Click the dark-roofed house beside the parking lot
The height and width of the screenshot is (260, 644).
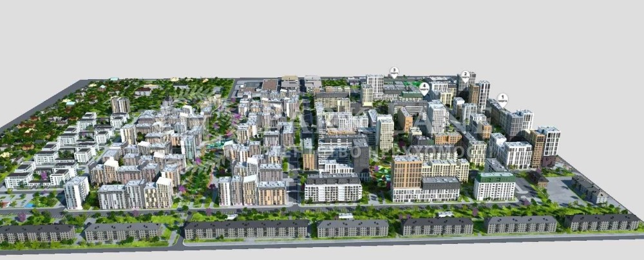tap(589, 189)
